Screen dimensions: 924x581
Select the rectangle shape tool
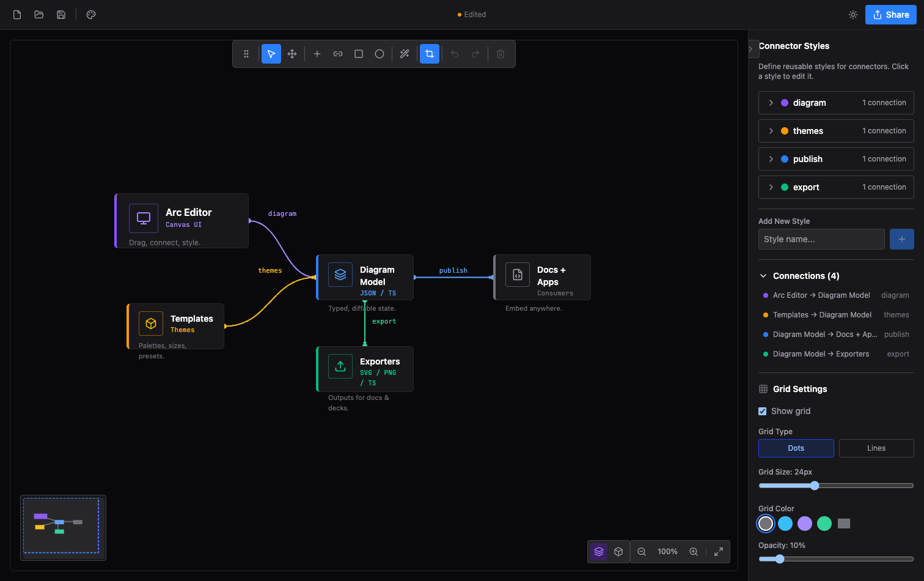click(x=359, y=54)
